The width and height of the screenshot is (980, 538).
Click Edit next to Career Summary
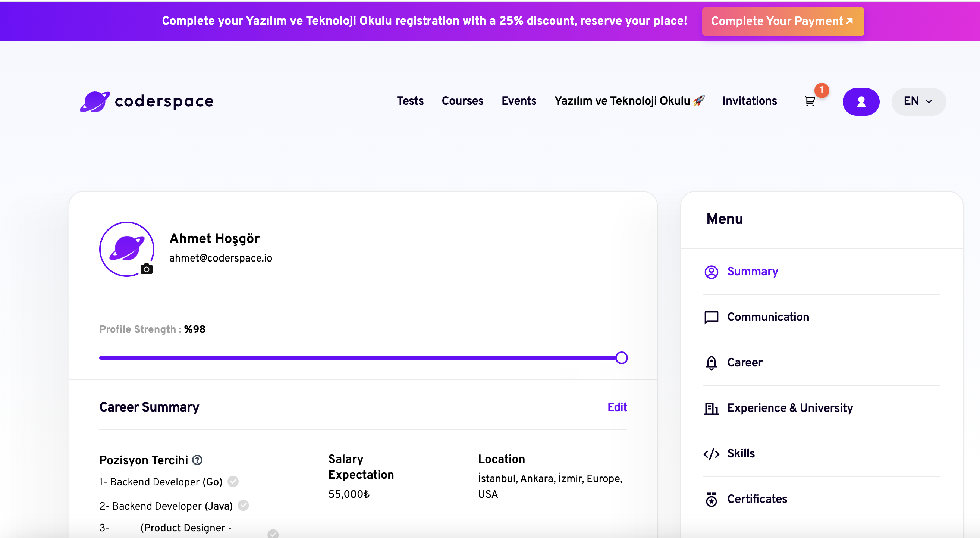(x=617, y=407)
